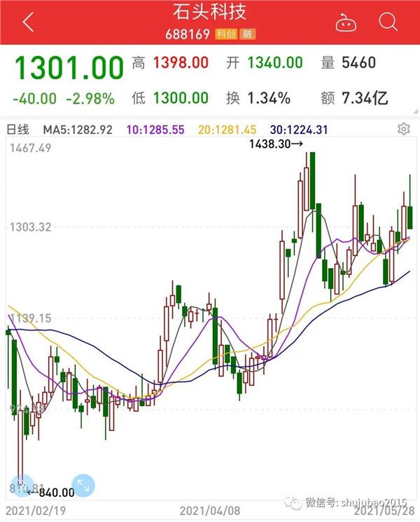This screenshot has width=420, height=522.
Task: Tap the 科创 badge
Action: 226,34
